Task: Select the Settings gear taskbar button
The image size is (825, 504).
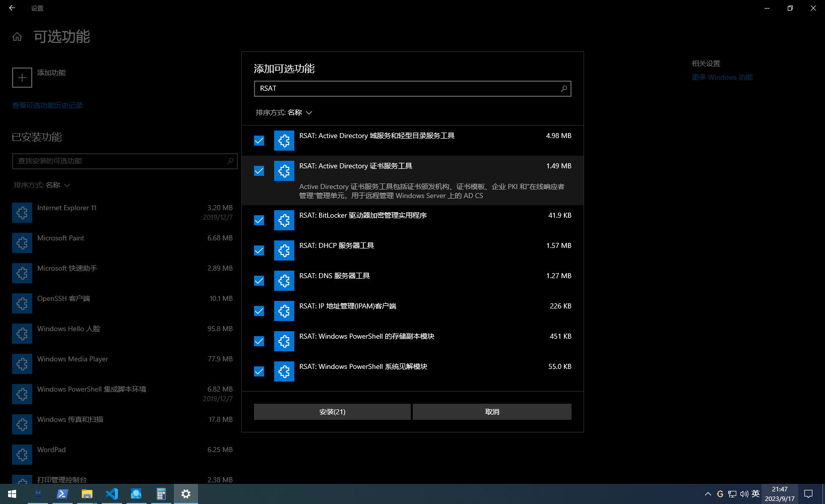Action: coord(186,494)
